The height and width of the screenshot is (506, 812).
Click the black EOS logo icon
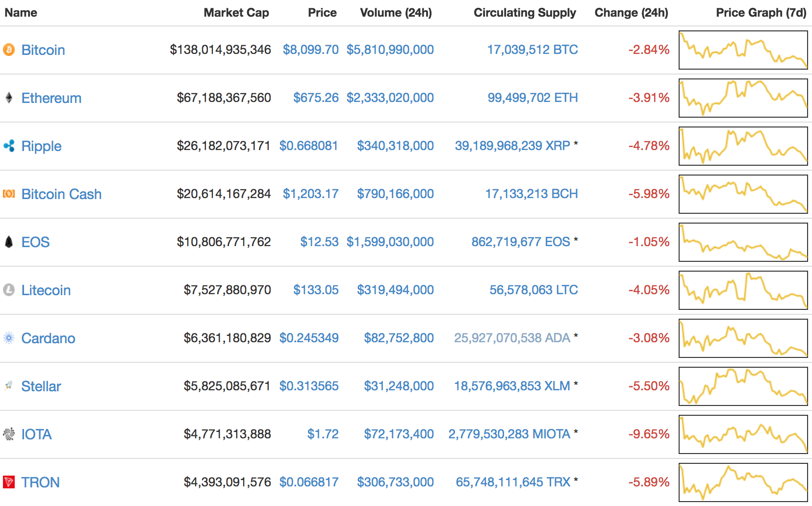9,242
